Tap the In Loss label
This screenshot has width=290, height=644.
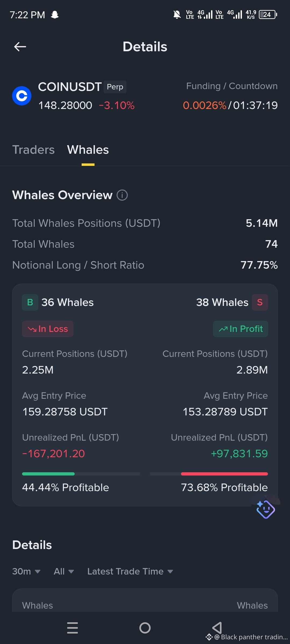coord(48,329)
